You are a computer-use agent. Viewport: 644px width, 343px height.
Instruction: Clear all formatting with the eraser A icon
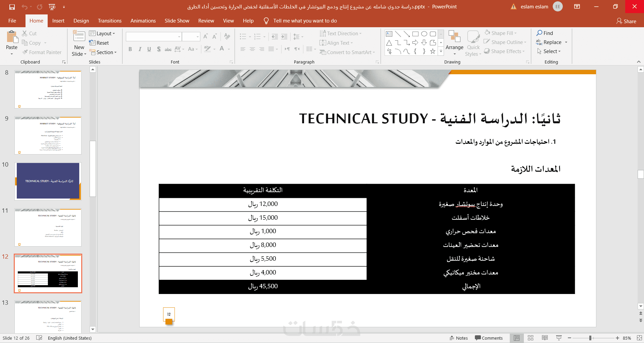[x=227, y=36]
